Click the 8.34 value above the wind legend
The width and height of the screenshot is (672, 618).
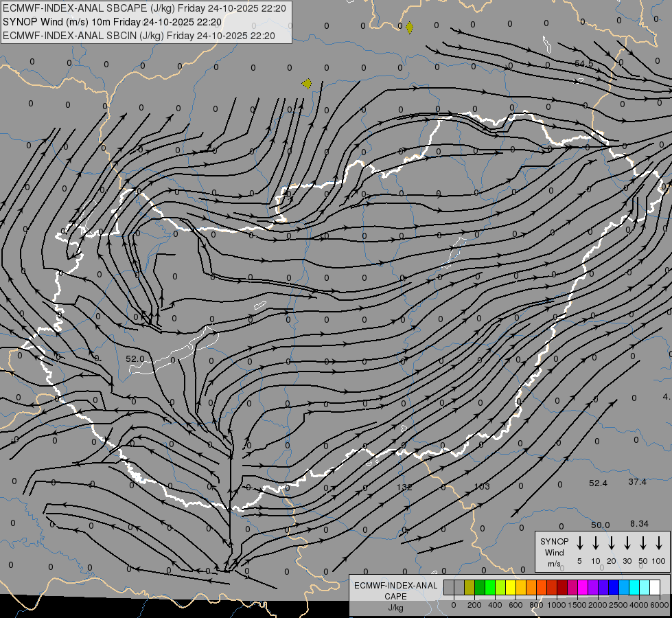[x=639, y=524]
